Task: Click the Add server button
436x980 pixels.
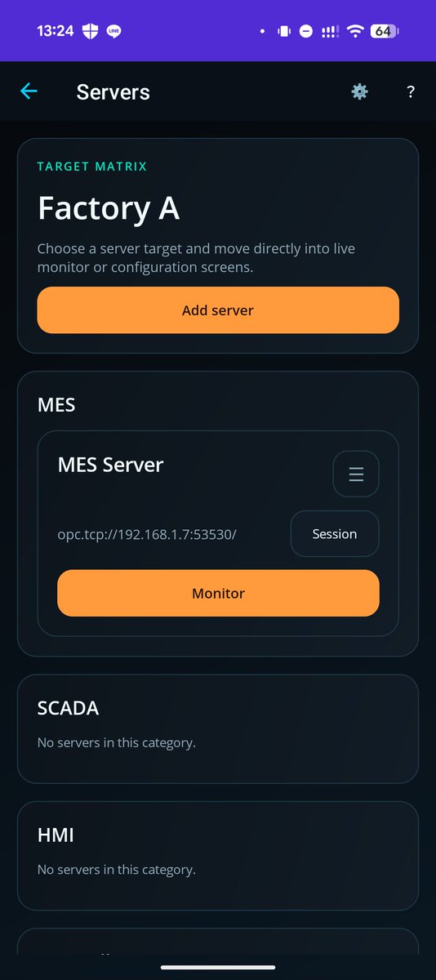Action: click(x=218, y=310)
